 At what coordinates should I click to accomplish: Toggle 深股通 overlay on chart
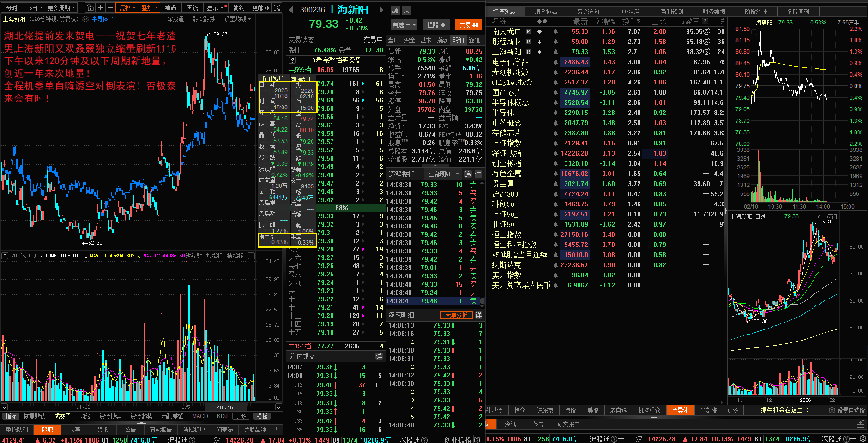(175, 19)
